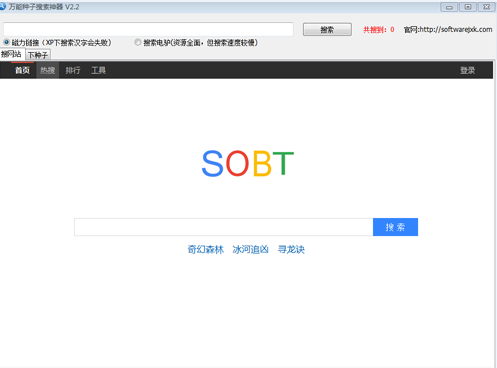Focus the SOBT page search box
This screenshot has width=497, height=368.
pyautogui.click(x=224, y=227)
